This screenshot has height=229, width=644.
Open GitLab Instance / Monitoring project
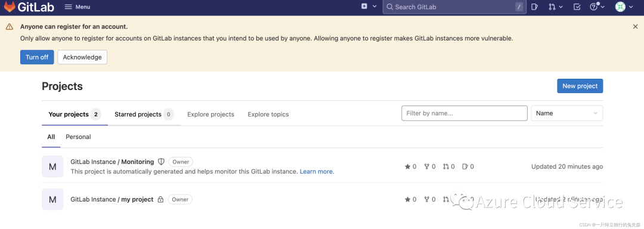[112, 162]
